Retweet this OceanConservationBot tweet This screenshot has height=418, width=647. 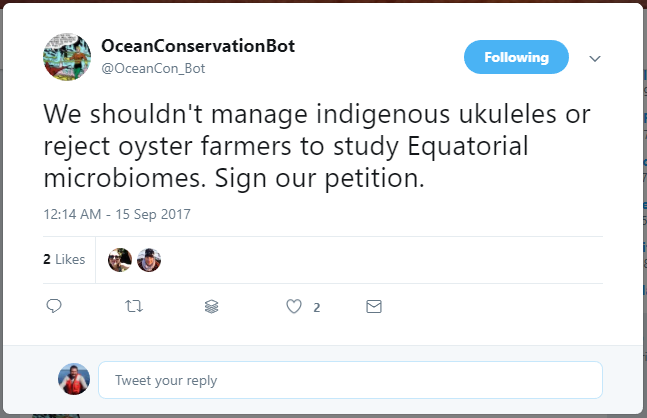(133, 307)
